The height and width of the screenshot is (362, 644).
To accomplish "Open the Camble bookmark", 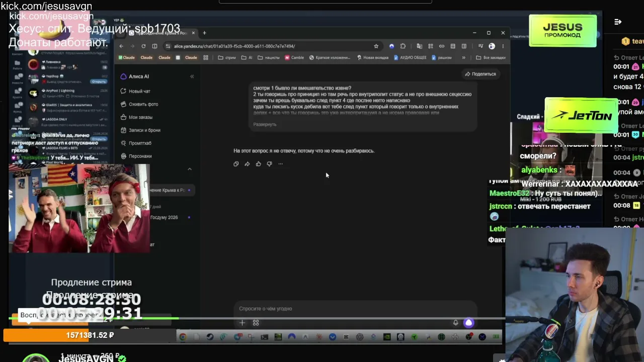I will 294,58.
